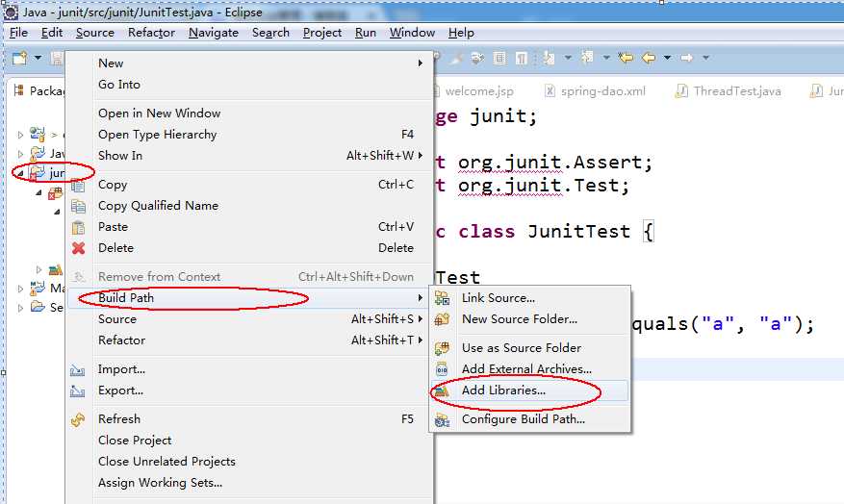Click the Refresh icon in context menu
The image size is (844, 504).
click(x=78, y=419)
